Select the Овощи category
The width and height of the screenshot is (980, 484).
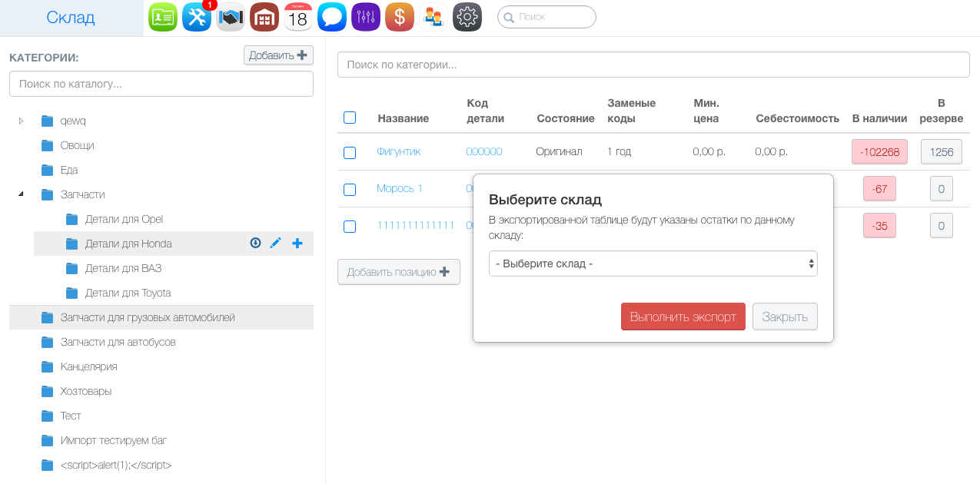(x=78, y=145)
